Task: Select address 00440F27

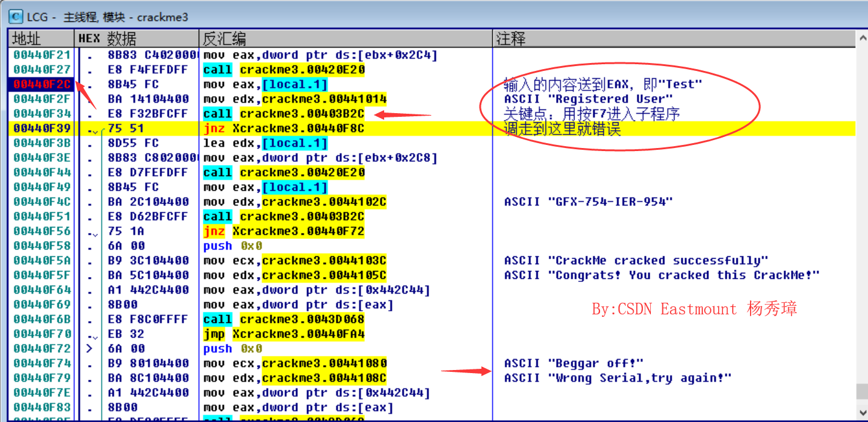Action: (42, 70)
